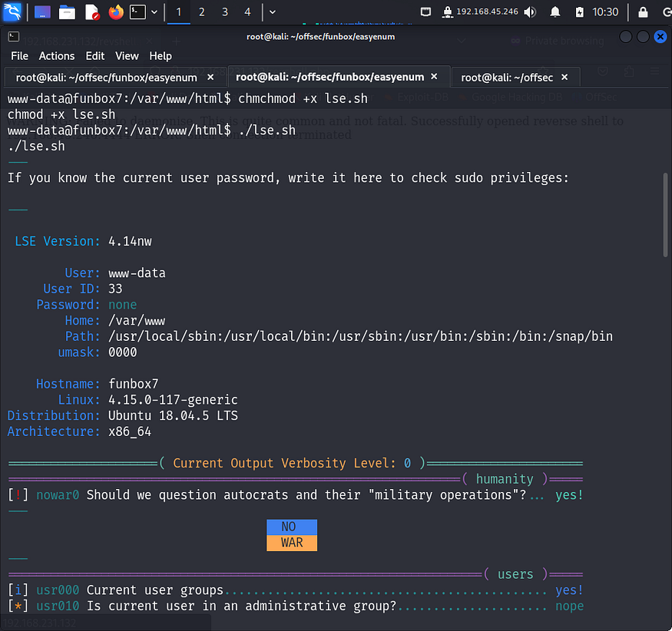
Task: Click the architecture value x86_64
Action: 130,432
